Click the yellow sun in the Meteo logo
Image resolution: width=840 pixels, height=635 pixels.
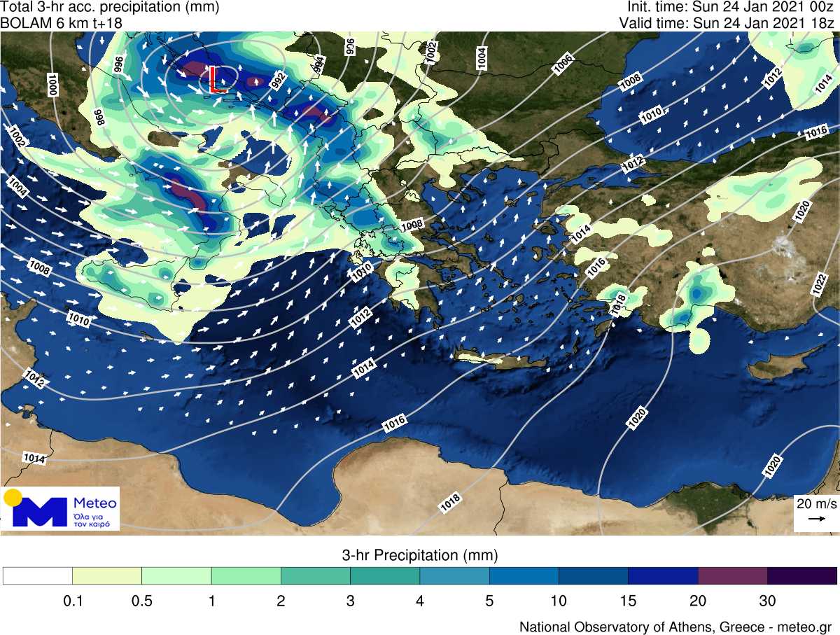tap(13, 498)
